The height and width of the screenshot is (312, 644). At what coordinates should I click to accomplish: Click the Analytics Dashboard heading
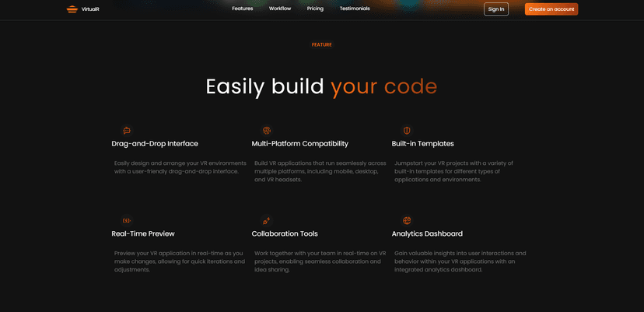click(x=427, y=233)
